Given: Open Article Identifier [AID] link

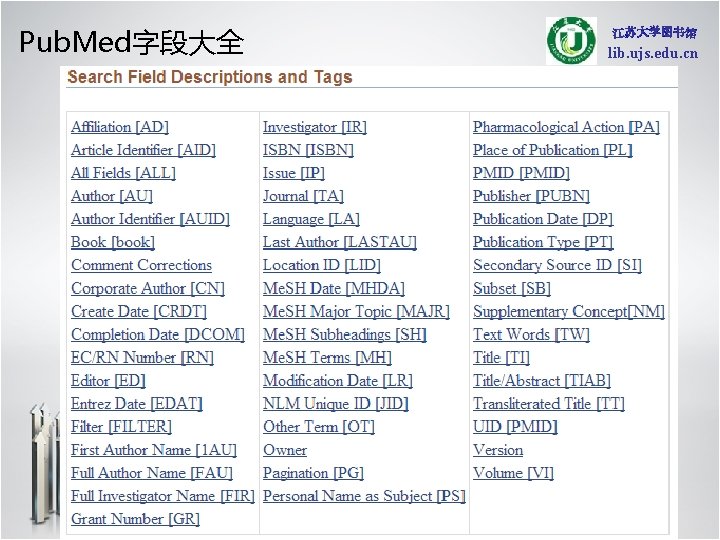Looking at the screenshot, I should pos(143,150).
